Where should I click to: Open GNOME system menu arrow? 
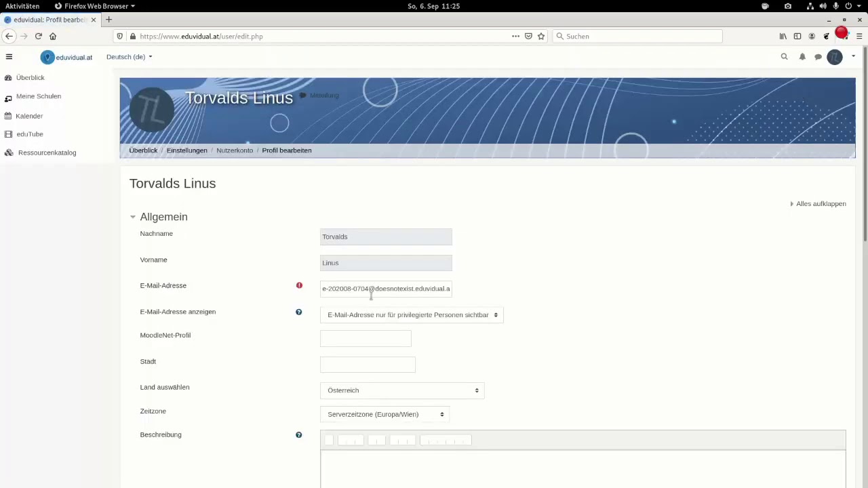pyautogui.click(x=859, y=6)
